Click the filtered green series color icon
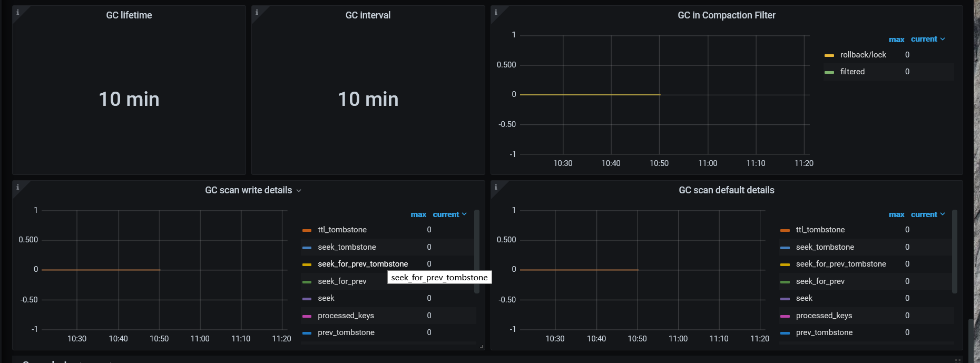 click(829, 72)
